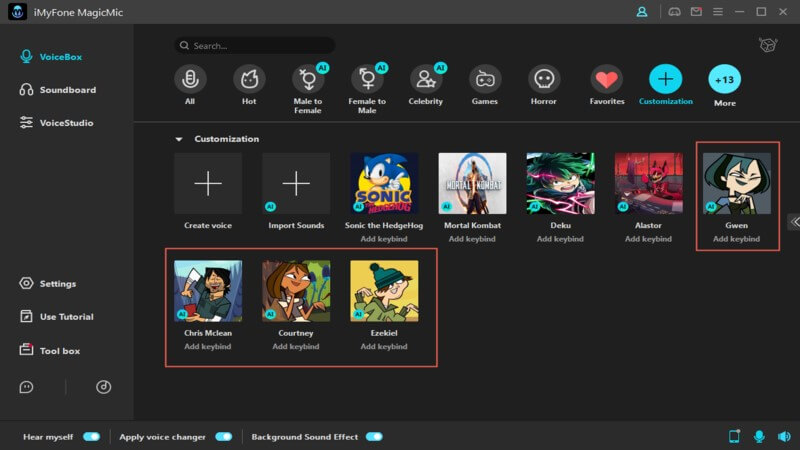800x450 pixels.
Task: Open the mail messages icon
Action: pos(696,11)
